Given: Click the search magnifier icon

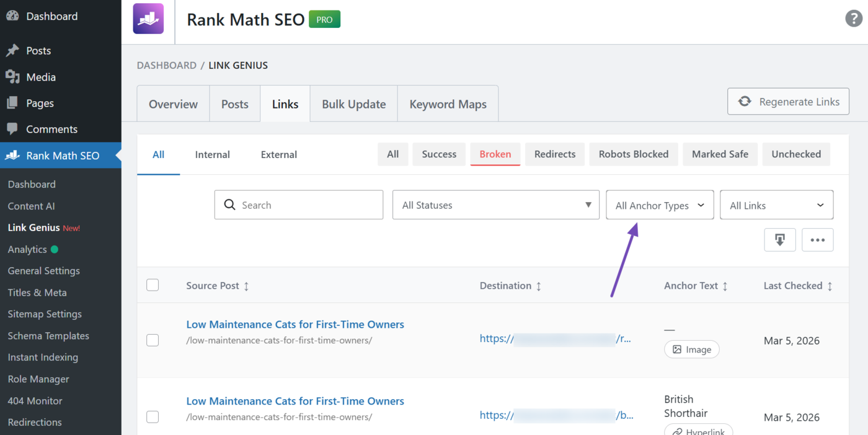Looking at the screenshot, I should point(229,205).
